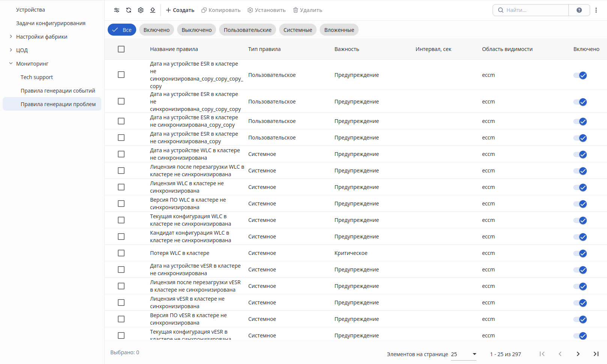The image size is (607, 364).
Task: Disable toggle for Потеря WLC в кластере rule
Action: click(x=580, y=253)
